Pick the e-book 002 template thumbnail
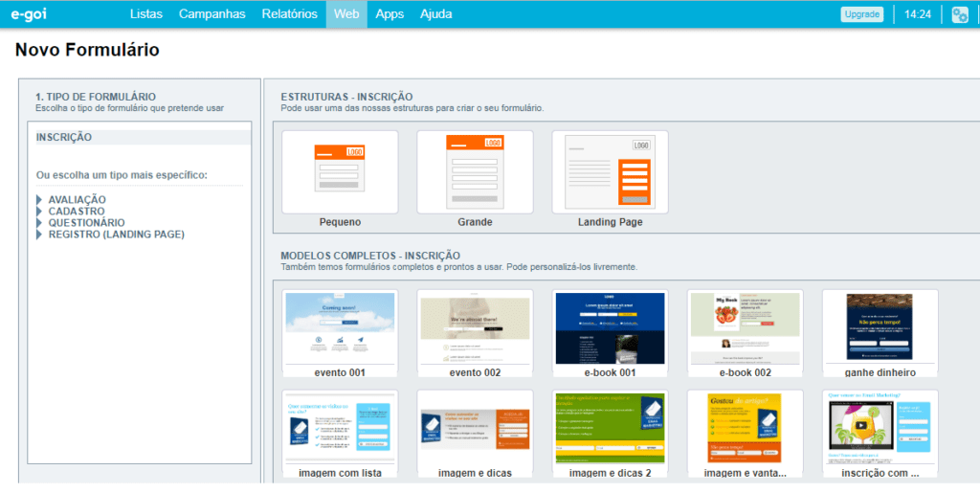This screenshot has height=493, width=980. [745, 328]
